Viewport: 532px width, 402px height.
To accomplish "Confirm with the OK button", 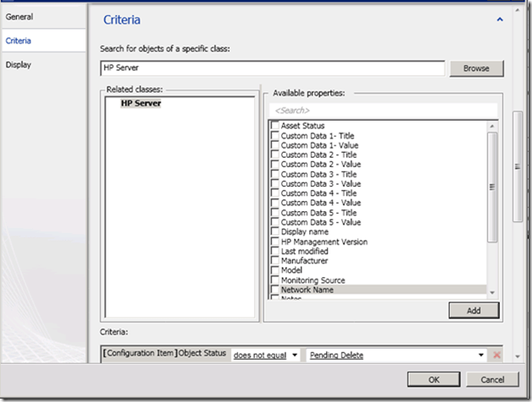I will (433, 378).
